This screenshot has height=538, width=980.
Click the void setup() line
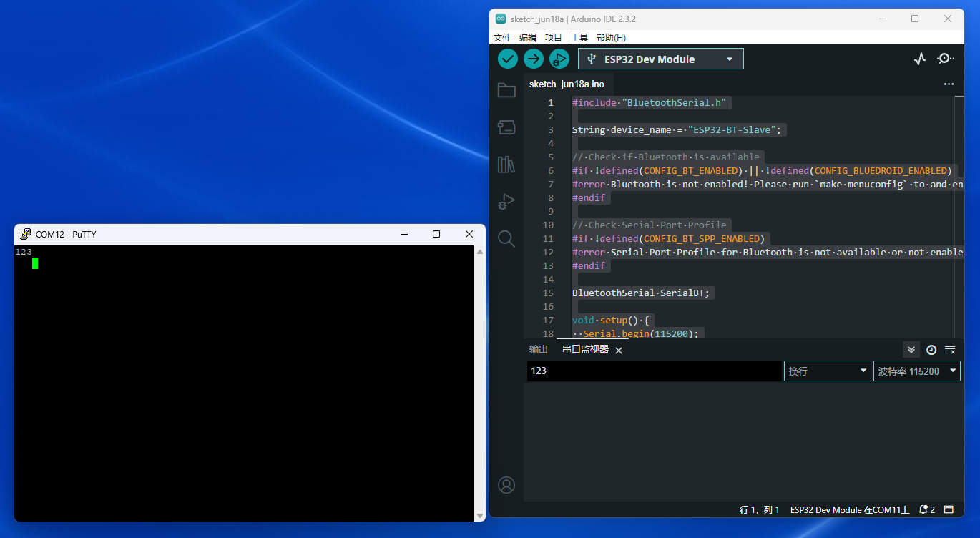(610, 320)
